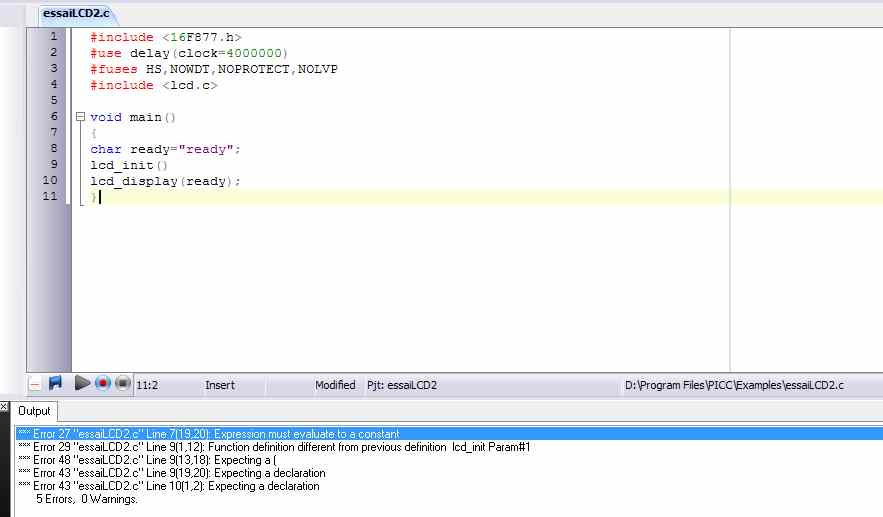Collapse the void main() code fold
The height and width of the screenshot is (517, 883).
[x=81, y=117]
